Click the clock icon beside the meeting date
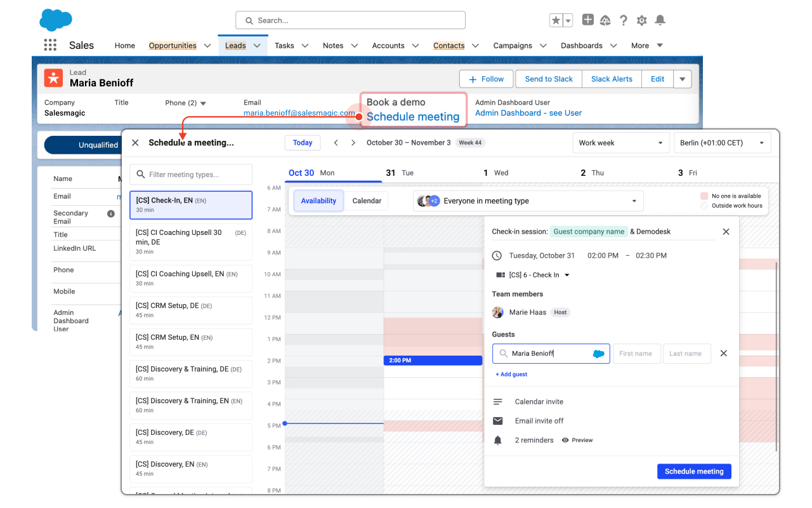The image size is (812, 508). click(497, 255)
